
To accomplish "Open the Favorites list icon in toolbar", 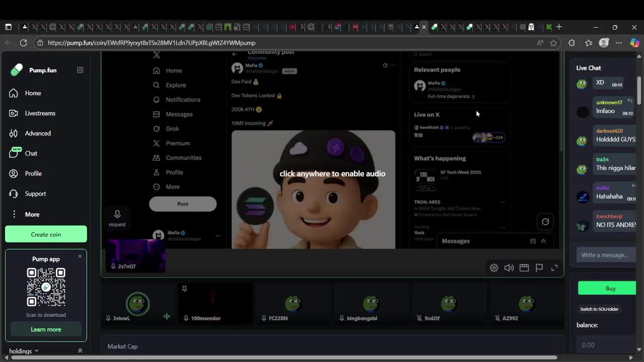I will pyautogui.click(x=588, y=43).
